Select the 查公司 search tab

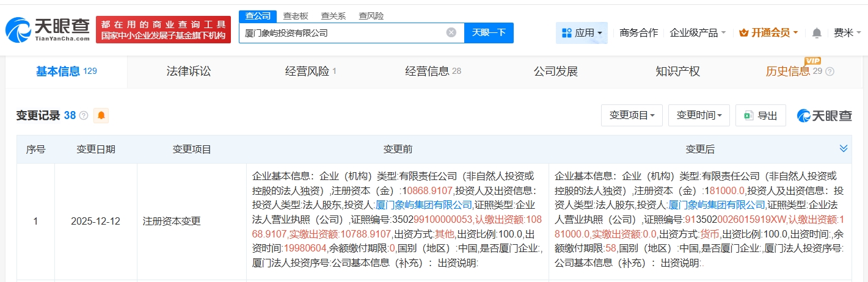click(257, 16)
